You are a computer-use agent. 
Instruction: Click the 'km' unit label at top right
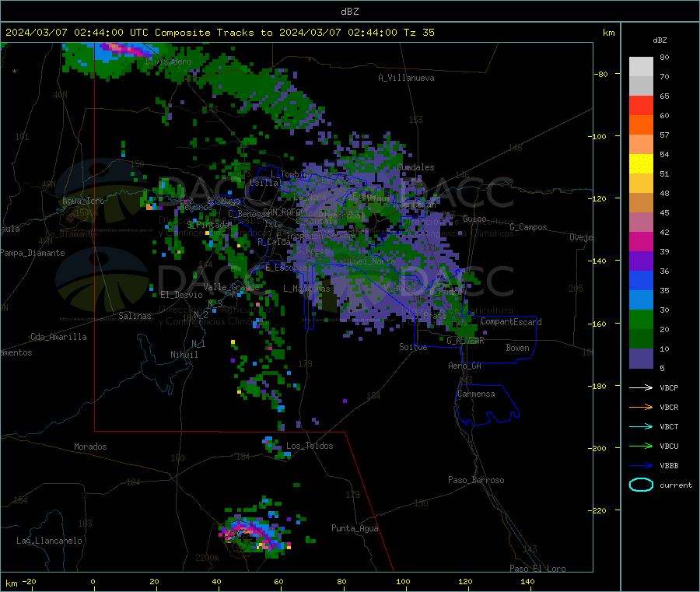[x=608, y=33]
